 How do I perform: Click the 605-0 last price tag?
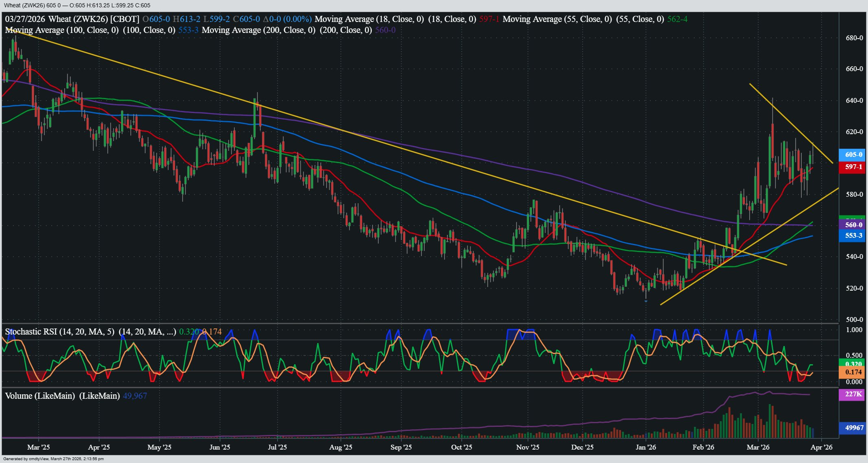coord(853,154)
